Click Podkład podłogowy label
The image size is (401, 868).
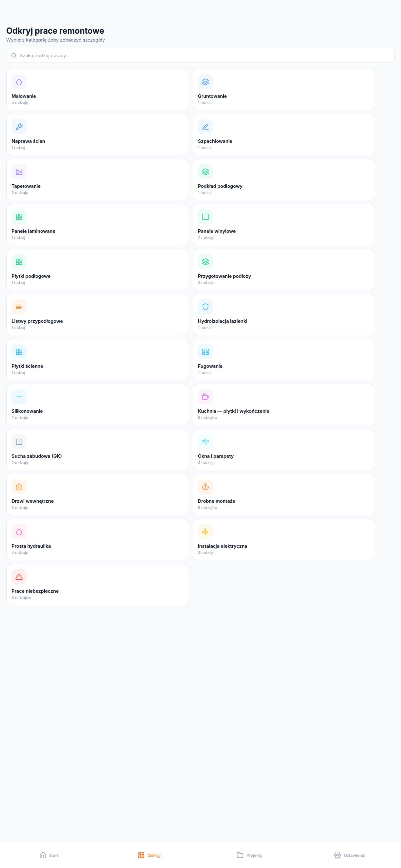click(220, 186)
